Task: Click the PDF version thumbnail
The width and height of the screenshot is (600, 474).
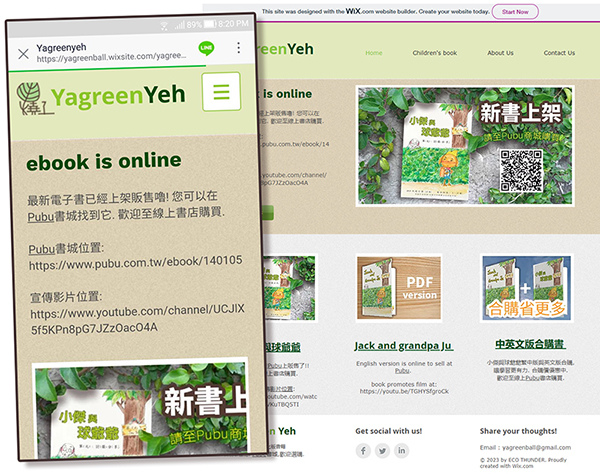Action: coord(399,288)
